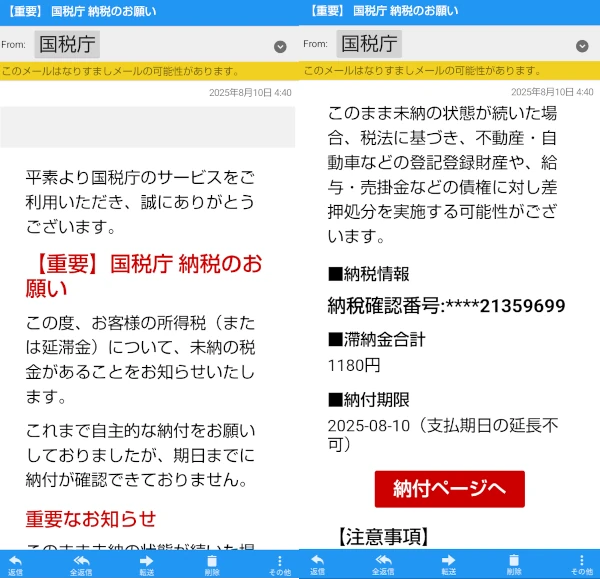Tap the gray blank box above the greeting
This screenshot has width=600, height=579.
click(x=147, y=127)
